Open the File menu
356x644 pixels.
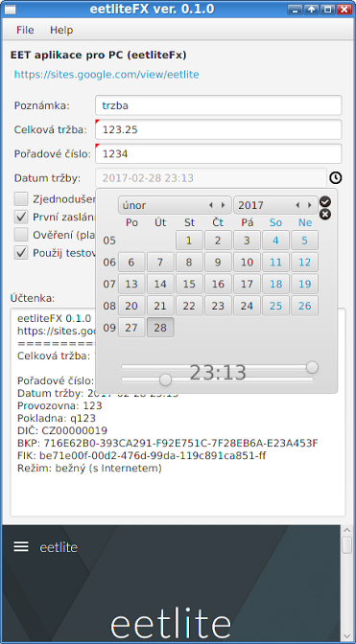tap(25, 30)
